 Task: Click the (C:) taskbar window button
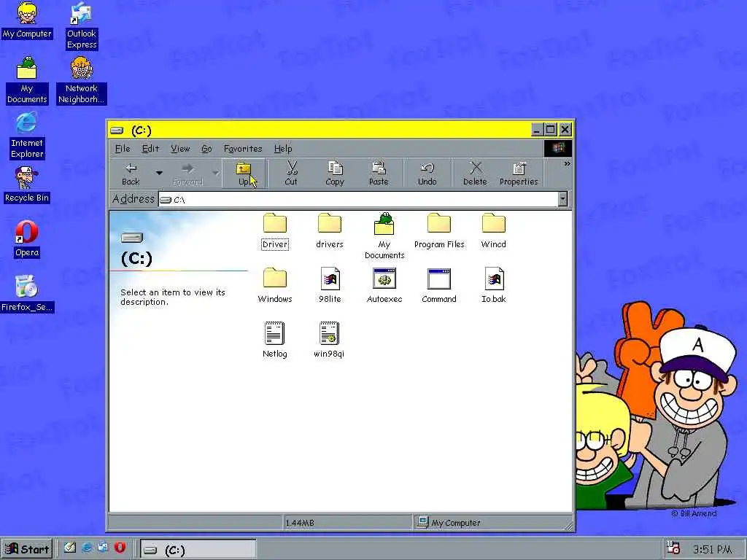(198, 550)
